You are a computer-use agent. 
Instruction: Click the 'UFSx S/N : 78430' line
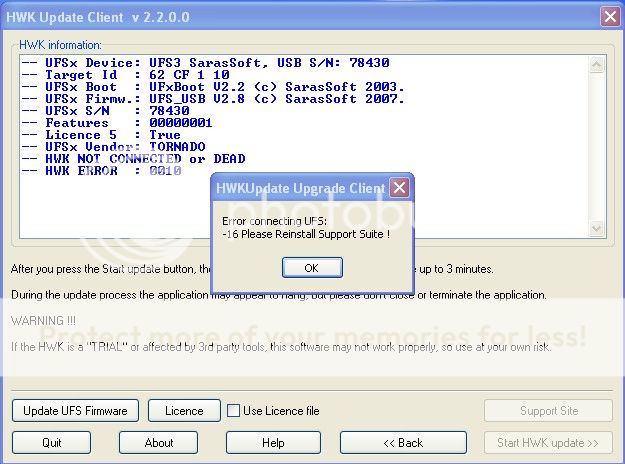pyautogui.click(x=106, y=110)
